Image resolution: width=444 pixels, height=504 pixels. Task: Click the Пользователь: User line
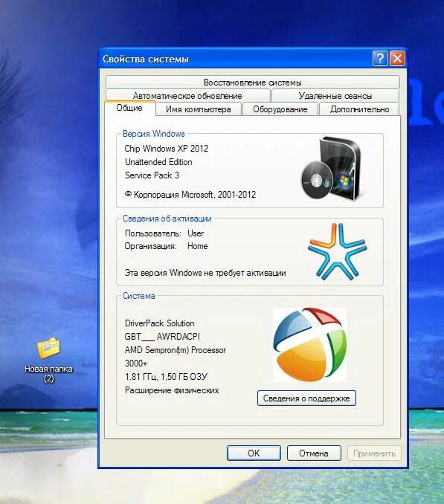(164, 233)
